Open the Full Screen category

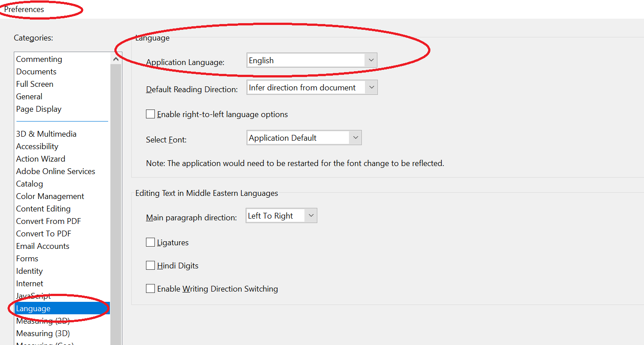coord(35,84)
